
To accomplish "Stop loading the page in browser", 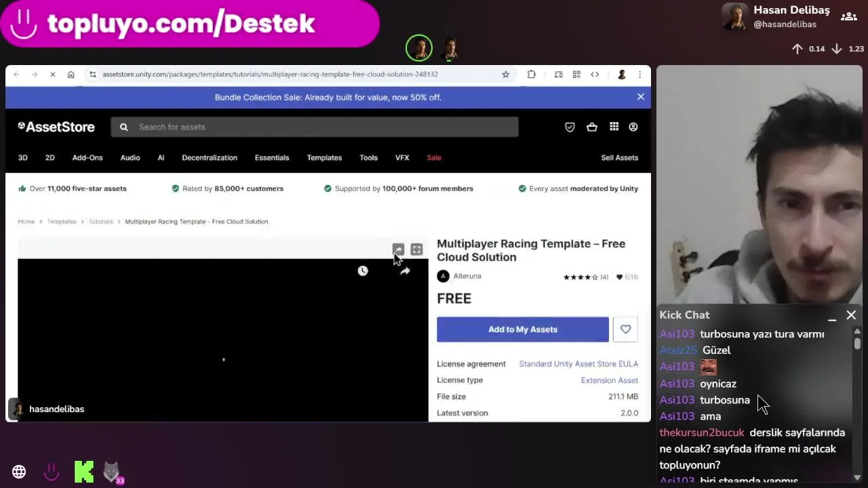I will (52, 75).
